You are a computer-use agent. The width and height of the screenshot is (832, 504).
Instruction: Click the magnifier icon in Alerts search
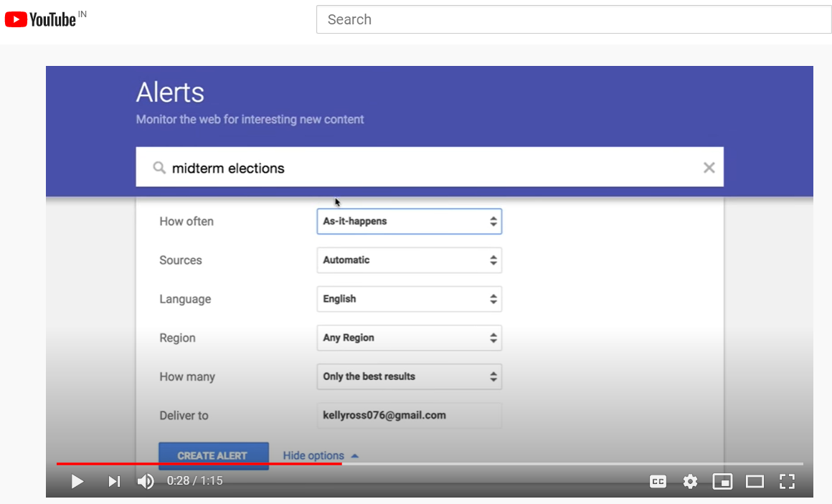click(x=159, y=168)
